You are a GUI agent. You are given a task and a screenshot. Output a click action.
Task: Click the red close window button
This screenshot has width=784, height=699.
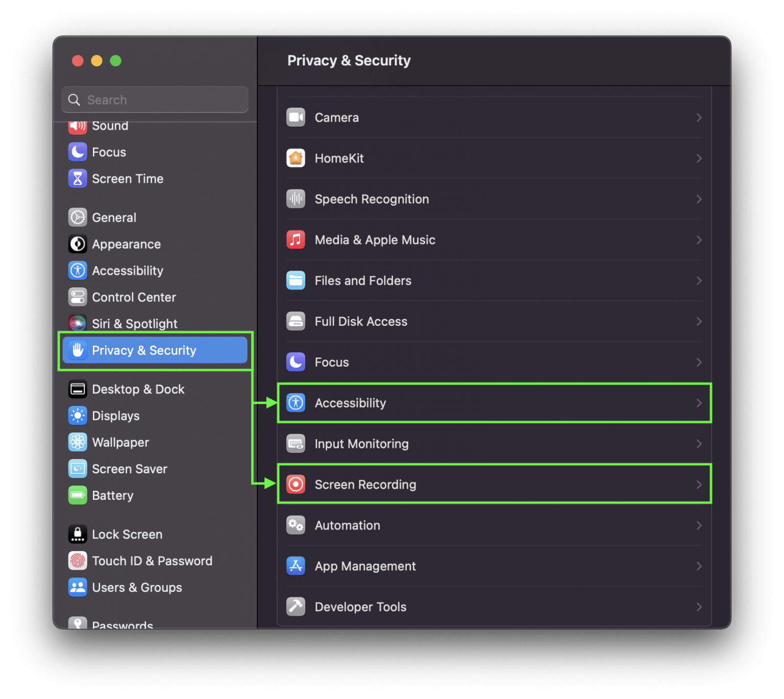pyautogui.click(x=78, y=61)
